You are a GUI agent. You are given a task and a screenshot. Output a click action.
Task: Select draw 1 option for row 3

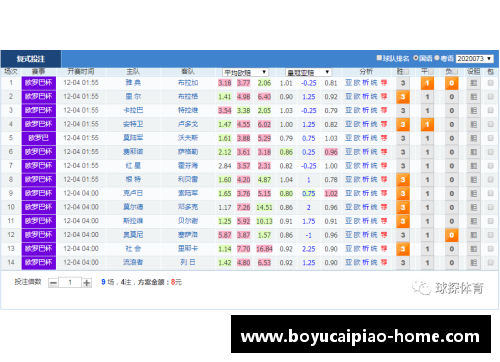(x=427, y=111)
